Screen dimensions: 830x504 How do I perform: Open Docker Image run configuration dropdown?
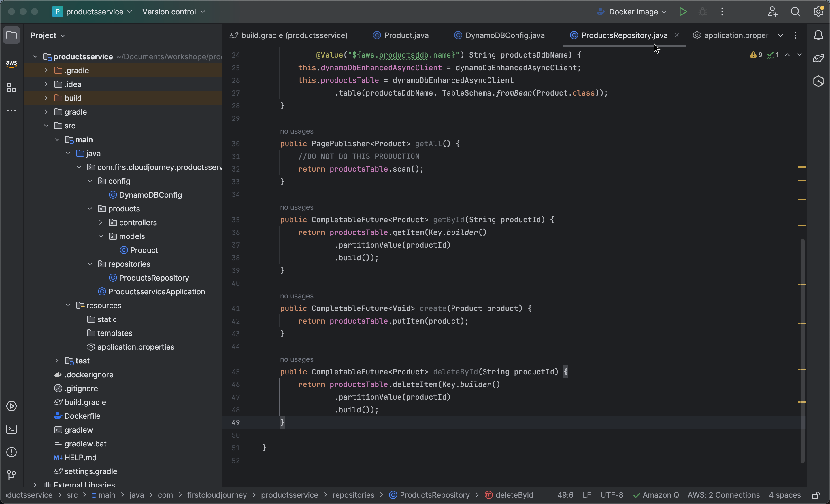coord(632,12)
